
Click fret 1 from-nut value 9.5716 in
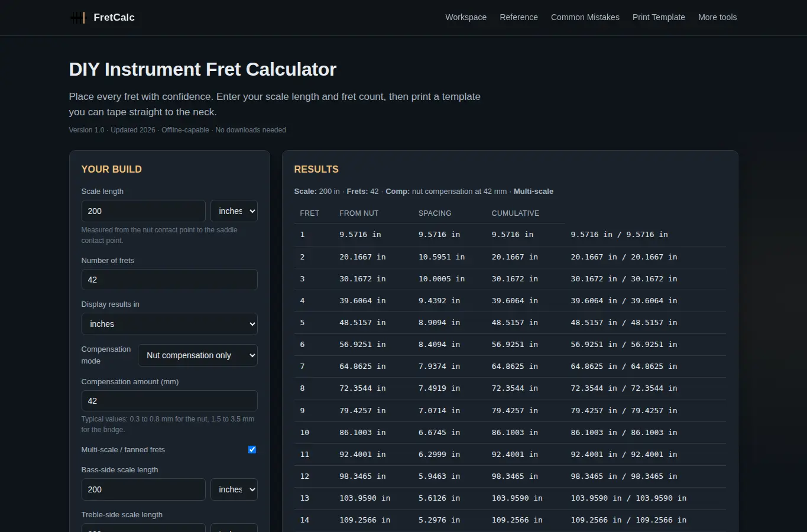point(360,235)
